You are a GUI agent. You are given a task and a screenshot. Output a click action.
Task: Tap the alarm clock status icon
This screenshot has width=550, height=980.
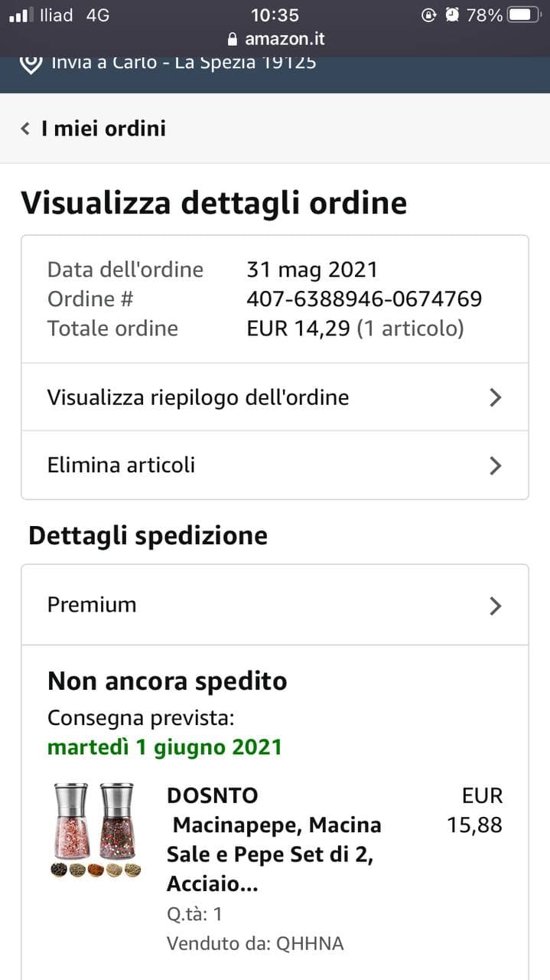(x=452, y=15)
